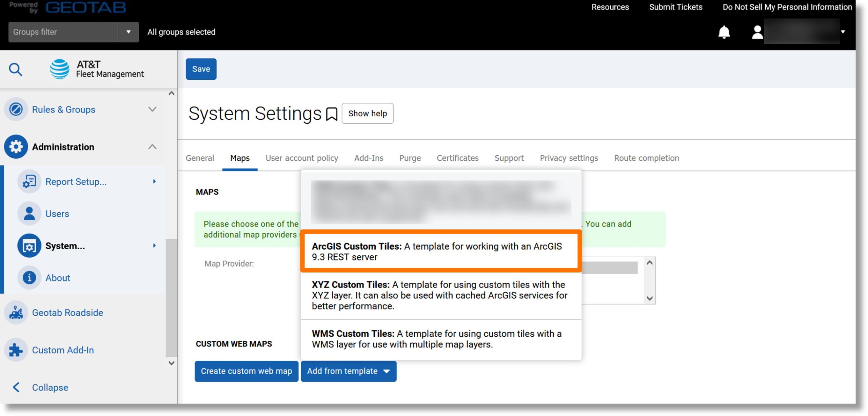
Task: Open the User account policy tab
Action: (302, 158)
